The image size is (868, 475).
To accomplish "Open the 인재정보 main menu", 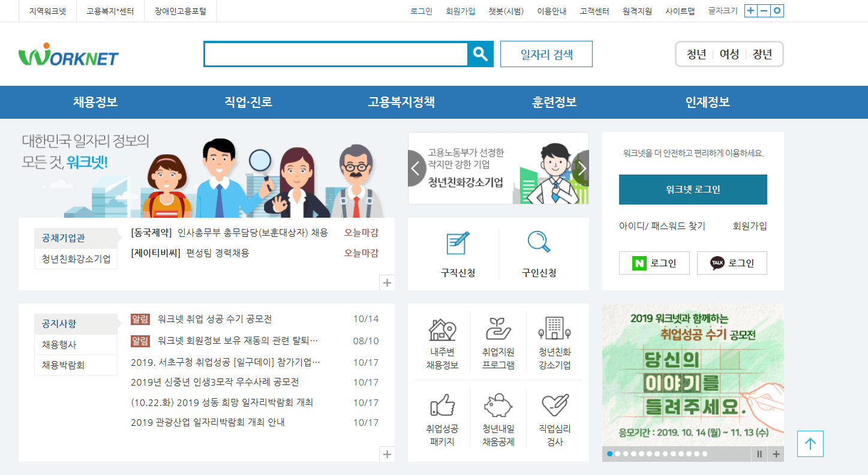I will click(x=708, y=102).
